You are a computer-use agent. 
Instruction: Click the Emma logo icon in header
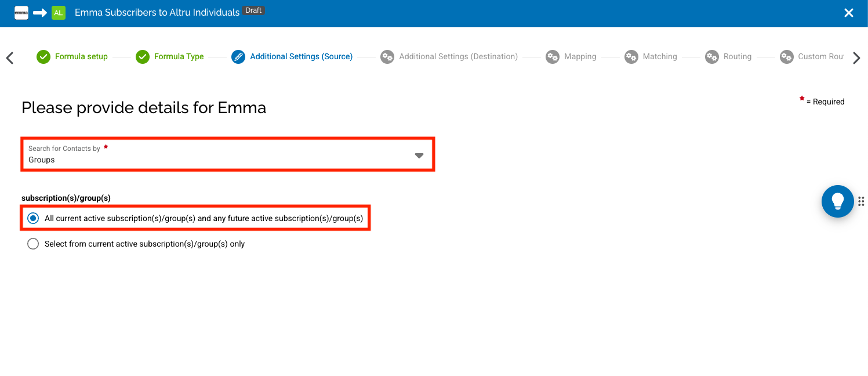pyautogui.click(x=21, y=12)
